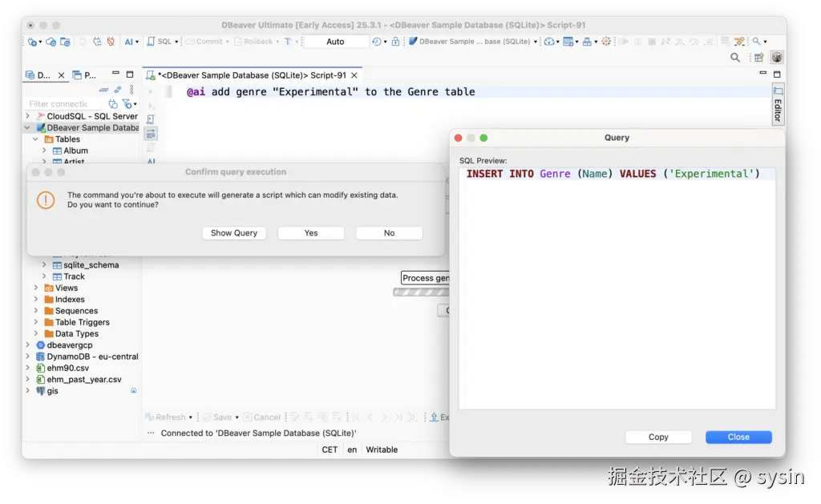Expand the Indexes folder
The image size is (821, 504).
[x=35, y=300]
